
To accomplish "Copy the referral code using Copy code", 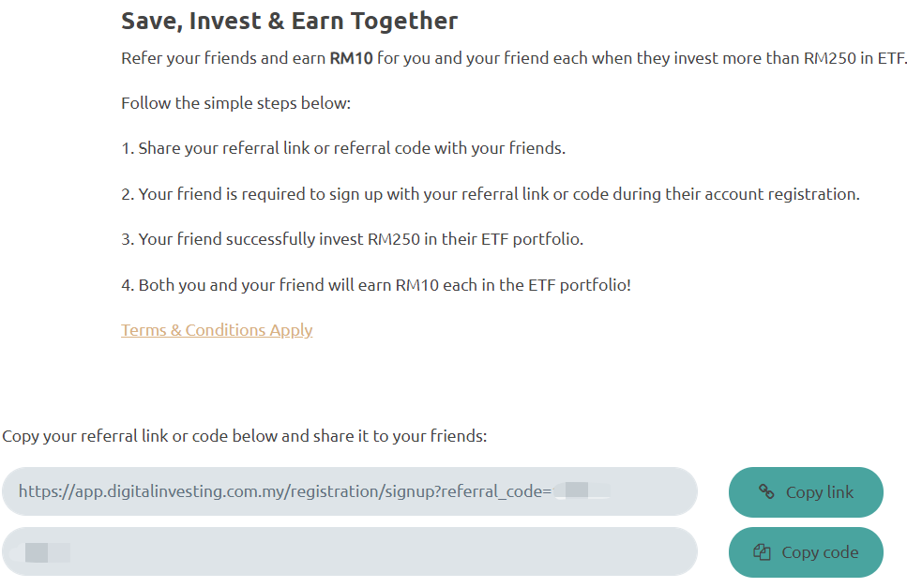I will pos(806,552).
